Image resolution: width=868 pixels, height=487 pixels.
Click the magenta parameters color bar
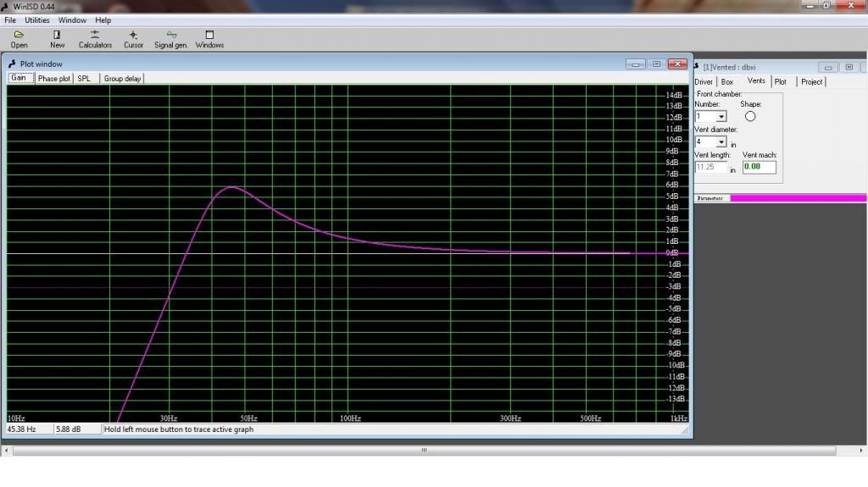coord(798,198)
